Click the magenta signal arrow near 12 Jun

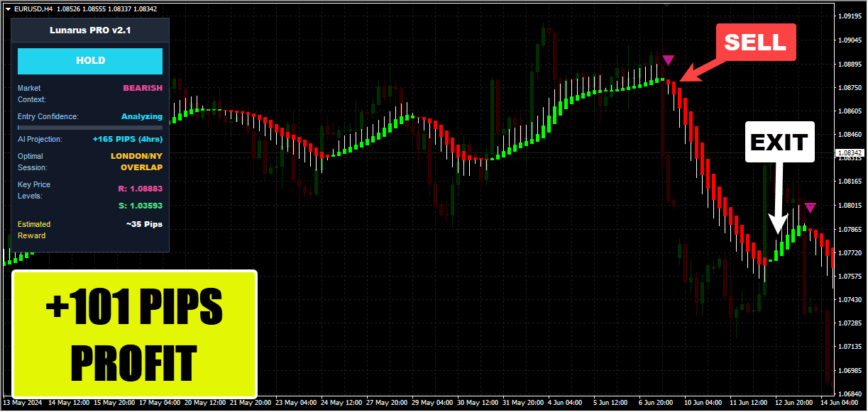(x=810, y=208)
